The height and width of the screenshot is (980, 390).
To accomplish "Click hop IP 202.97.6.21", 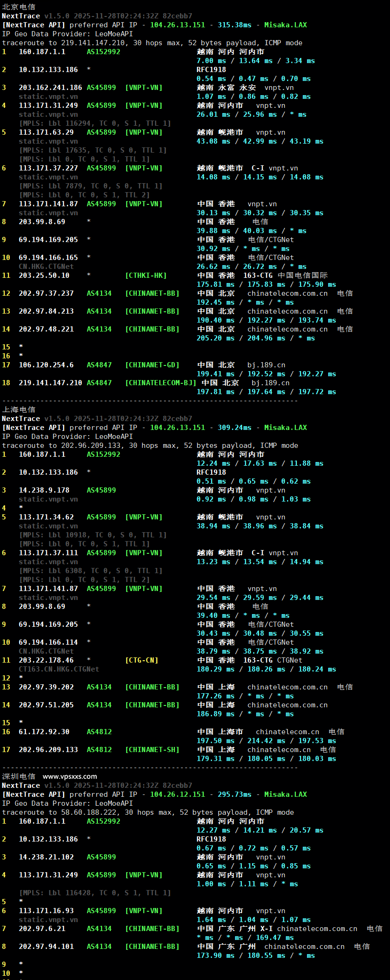I will click(x=42, y=929).
